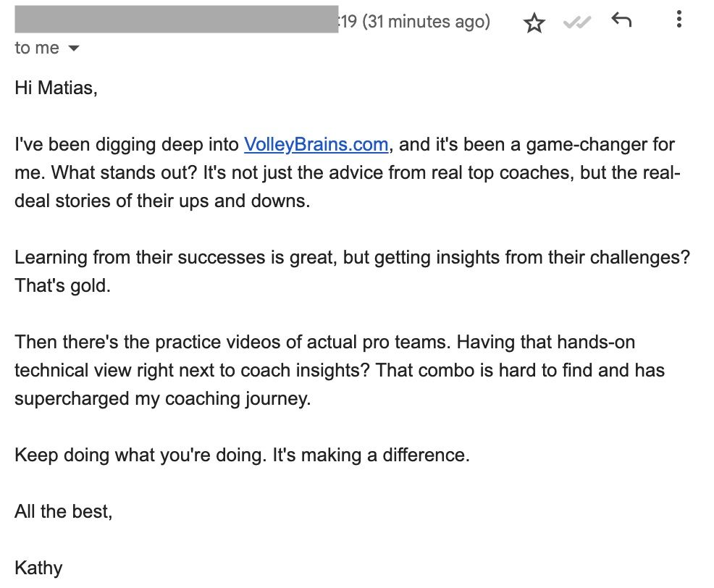714x588 pixels.
Task: Open the three-dot More options menu
Action: [x=679, y=20]
